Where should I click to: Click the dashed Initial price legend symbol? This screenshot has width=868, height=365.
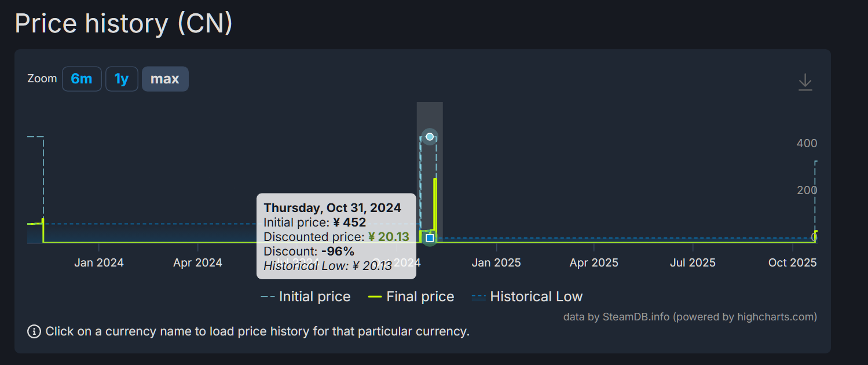[268, 297]
